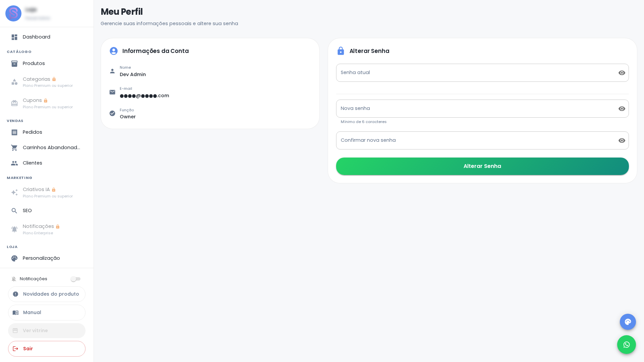Image resolution: width=644 pixels, height=362 pixels.
Task: Click the Cupons ticket icon
Action: 14,103
